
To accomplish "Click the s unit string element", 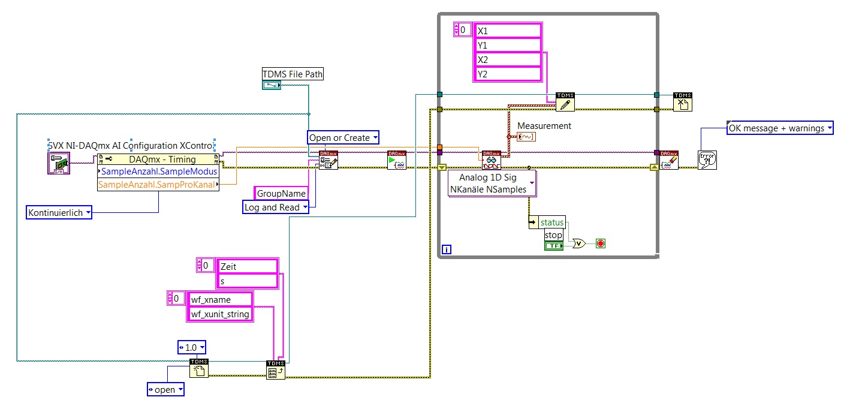I will 248,281.
